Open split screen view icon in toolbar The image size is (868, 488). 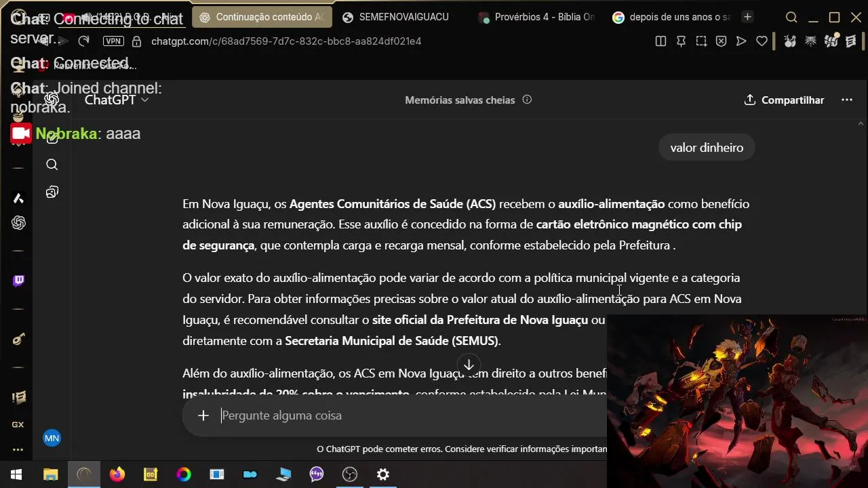tap(660, 41)
